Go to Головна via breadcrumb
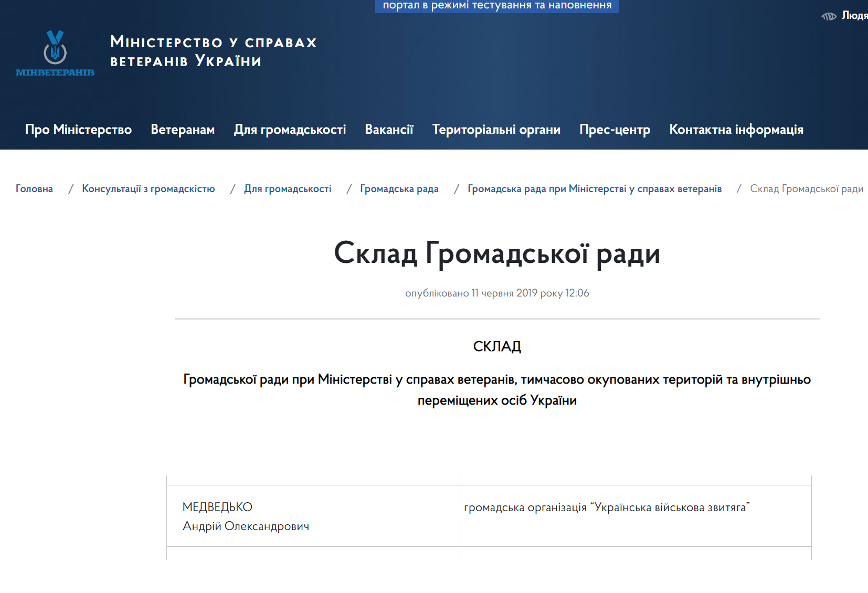 pos(34,188)
